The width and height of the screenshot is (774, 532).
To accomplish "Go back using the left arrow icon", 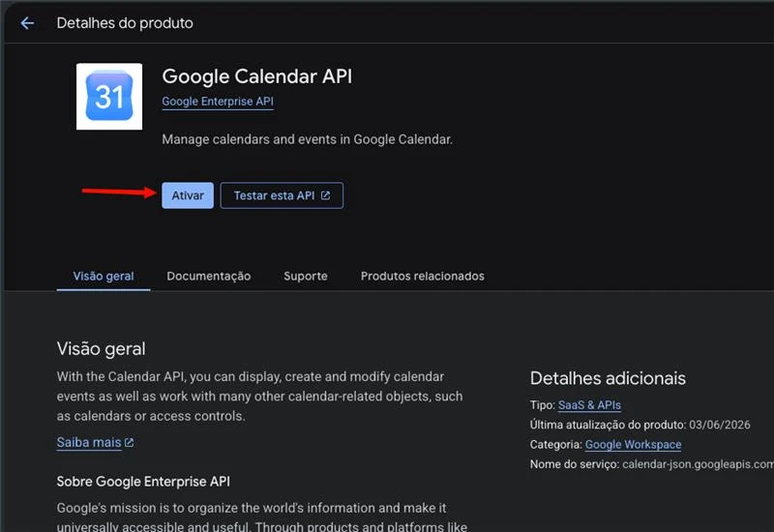I will 27,23.
